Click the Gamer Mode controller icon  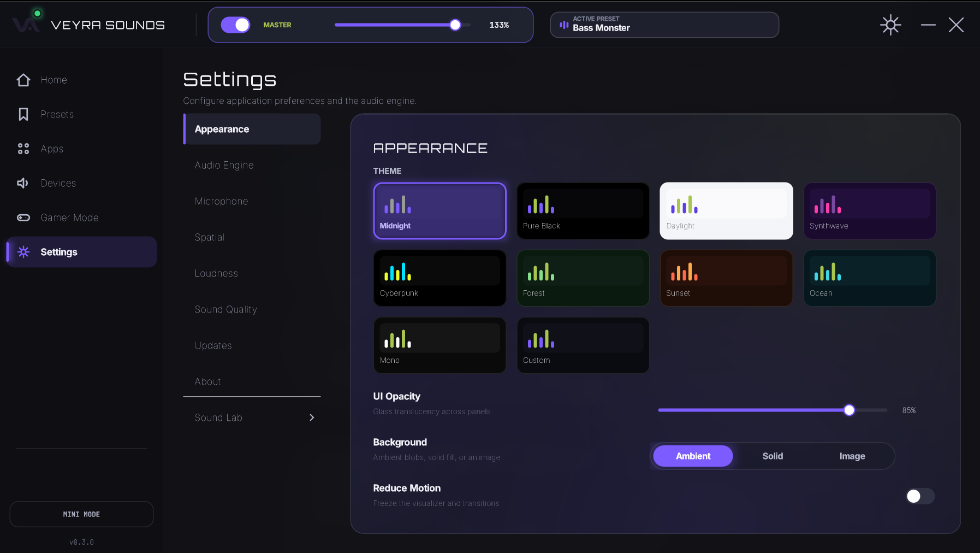(x=23, y=217)
